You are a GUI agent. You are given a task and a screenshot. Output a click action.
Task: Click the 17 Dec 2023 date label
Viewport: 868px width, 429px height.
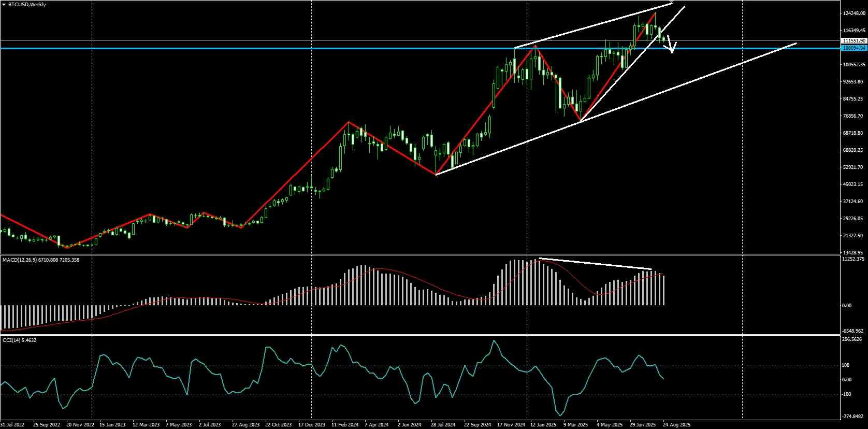pos(312,425)
